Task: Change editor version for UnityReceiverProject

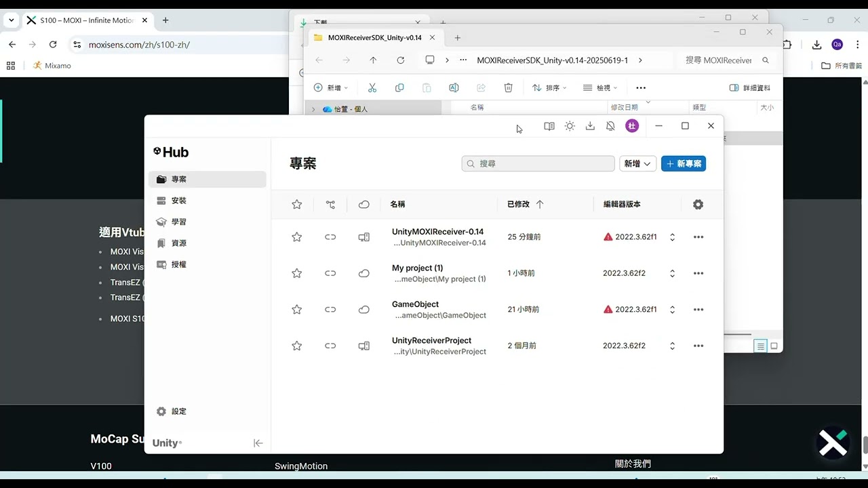Action: click(672, 346)
